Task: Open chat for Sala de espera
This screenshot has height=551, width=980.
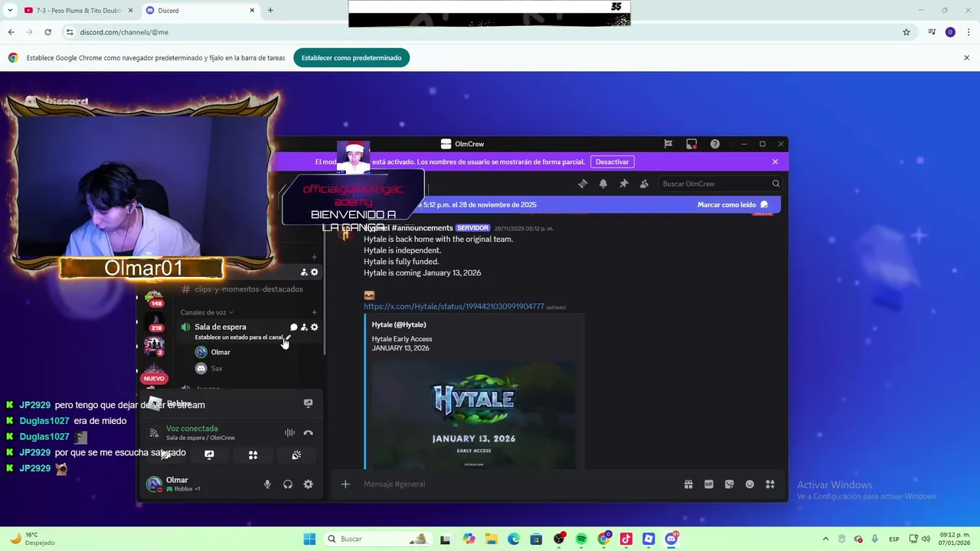Action: point(293,328)
